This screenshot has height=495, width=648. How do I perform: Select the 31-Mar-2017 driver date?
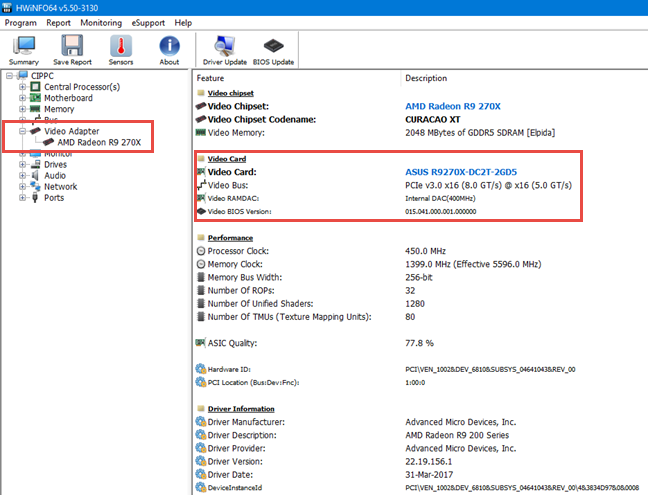tap(429, 475)
